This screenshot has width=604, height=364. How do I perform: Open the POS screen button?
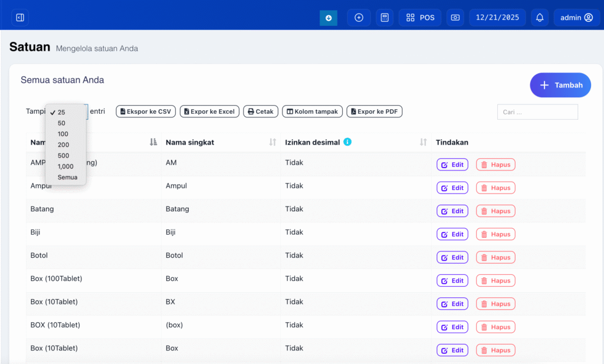tap(420, 18)
